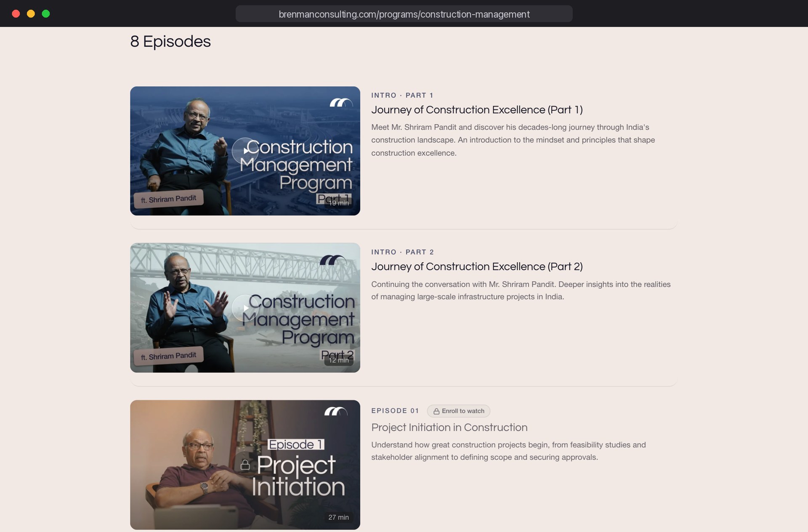Click the 'ft. Shriram Pandit' tag on Part 1
The image size is (808, 532).
tap(169, 199)
